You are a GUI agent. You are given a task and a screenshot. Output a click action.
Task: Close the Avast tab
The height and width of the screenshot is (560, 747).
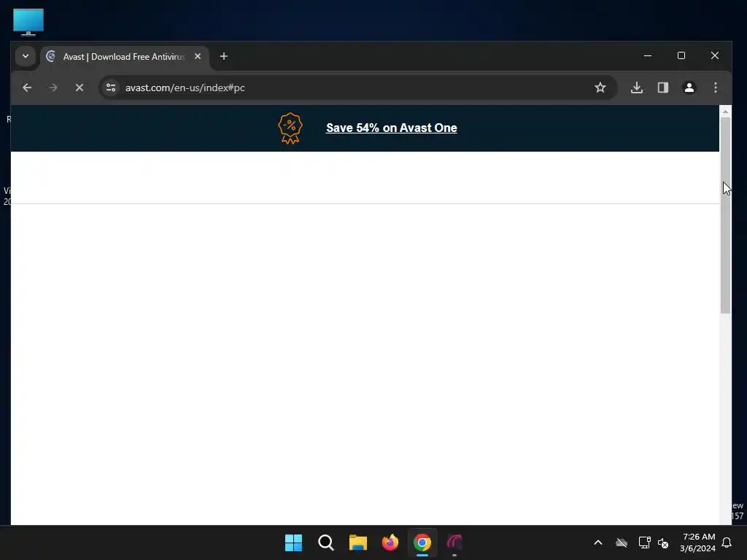pos(198,56)
